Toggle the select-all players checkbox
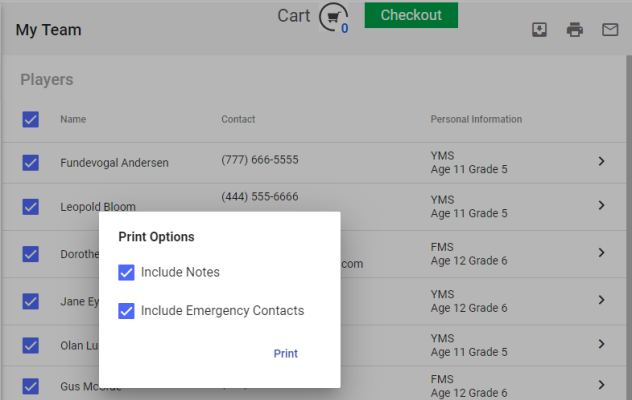 point(31,120)
